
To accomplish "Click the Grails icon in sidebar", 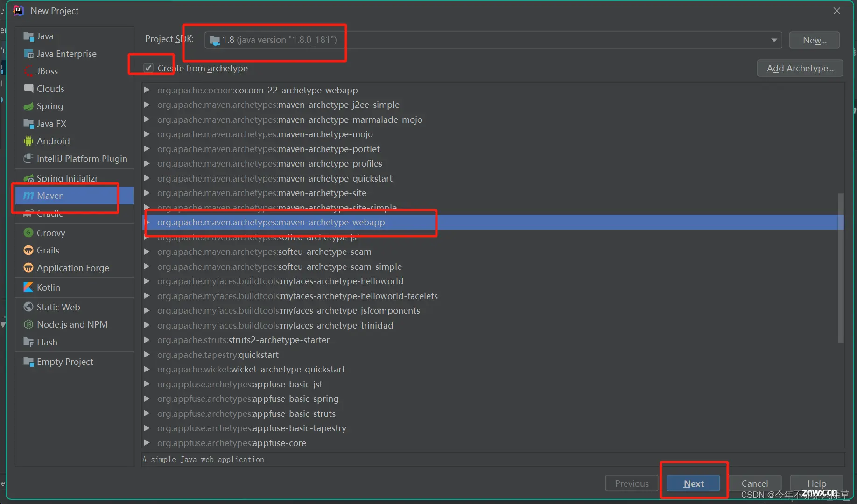I will click(x=28, y=250).
